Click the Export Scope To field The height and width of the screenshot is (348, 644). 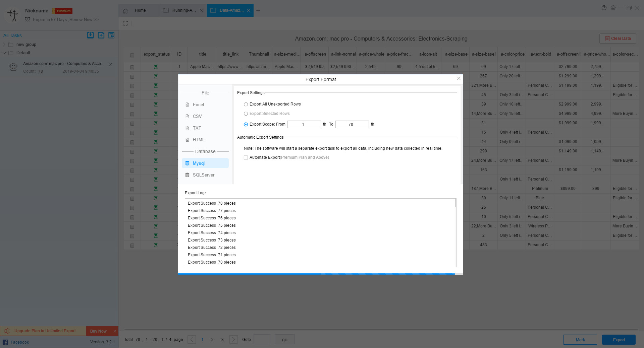[x=352, y=124]
